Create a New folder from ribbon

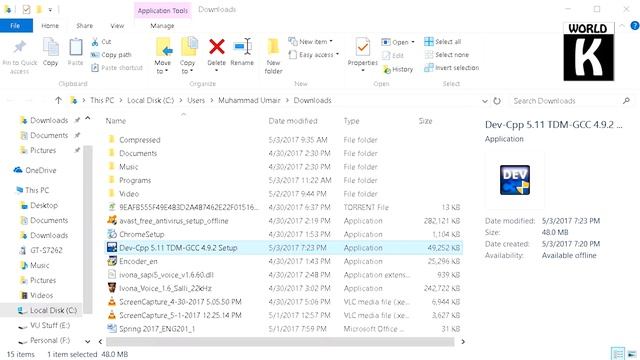tap(273, 56)
